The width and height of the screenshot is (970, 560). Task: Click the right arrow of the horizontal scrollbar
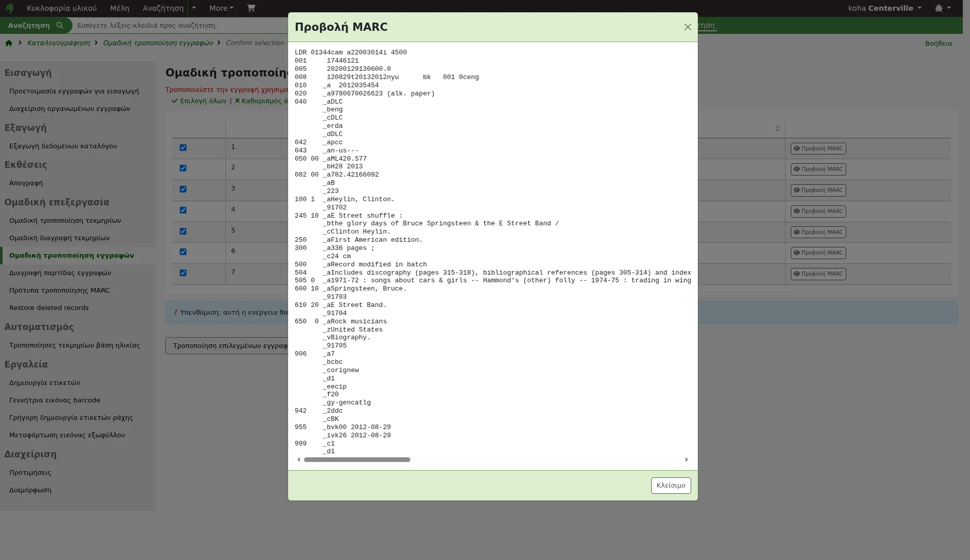[687, 460]
